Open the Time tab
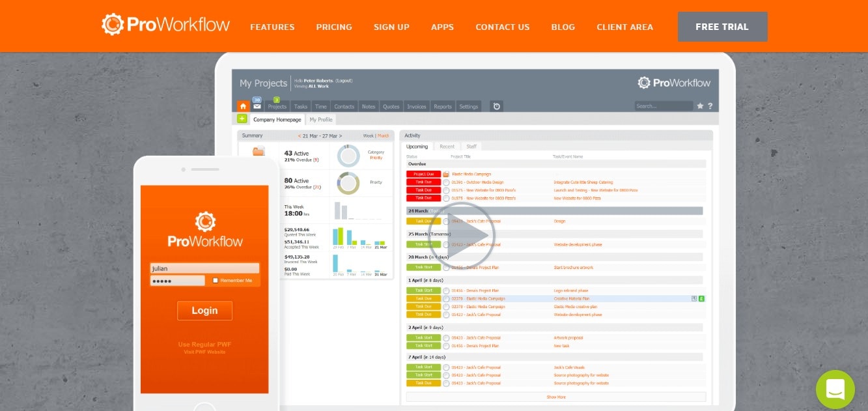Screen dimensions: 868x411 (x=321, y=106)
